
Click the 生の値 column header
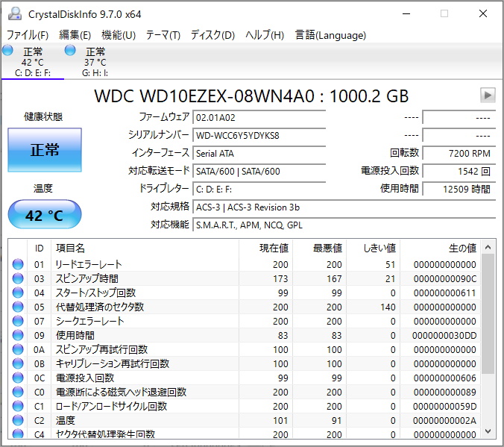440,248
